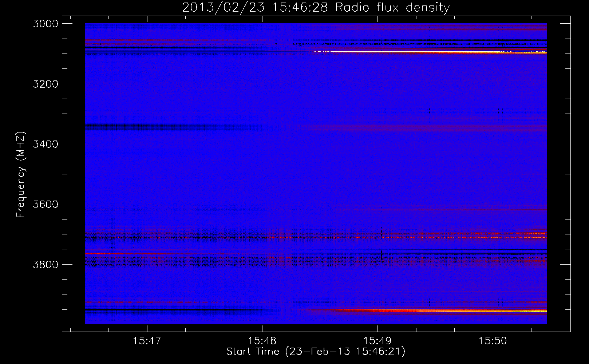Click the 3000 frequency tick label
The image size is (589, 364).
[46, 24]
